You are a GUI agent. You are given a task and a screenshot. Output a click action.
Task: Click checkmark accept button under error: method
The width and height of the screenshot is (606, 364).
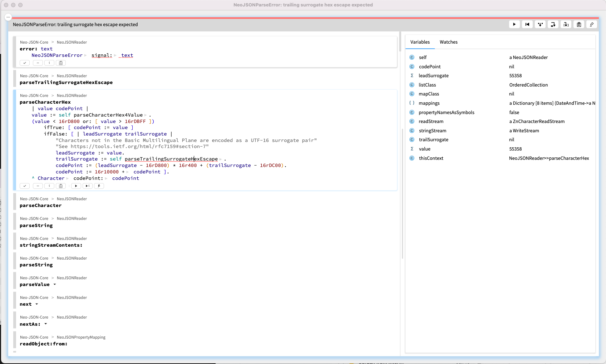[25, 63]
